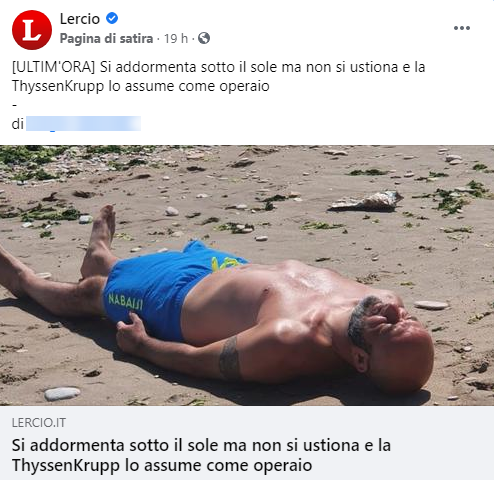Click the man's face in the photo
The width and height of the screenshot is (494, 480).
click(392, 332)
